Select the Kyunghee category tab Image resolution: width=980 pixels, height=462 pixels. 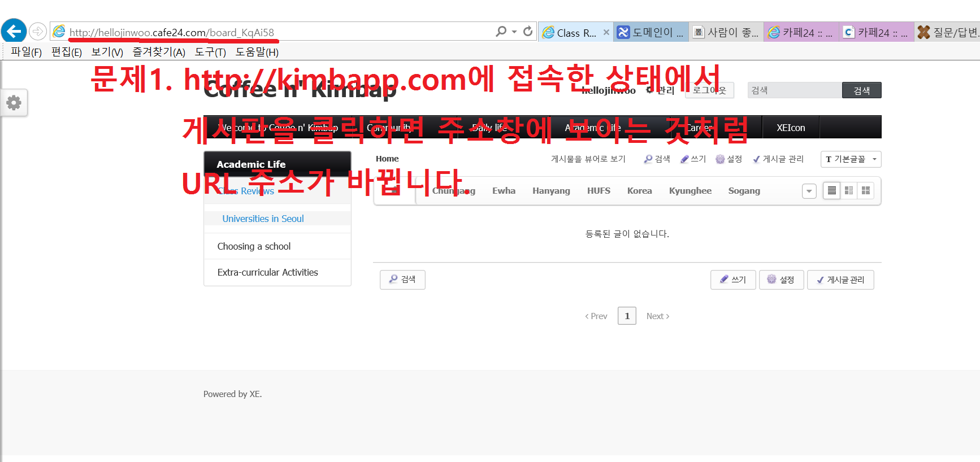click(690, 191)
